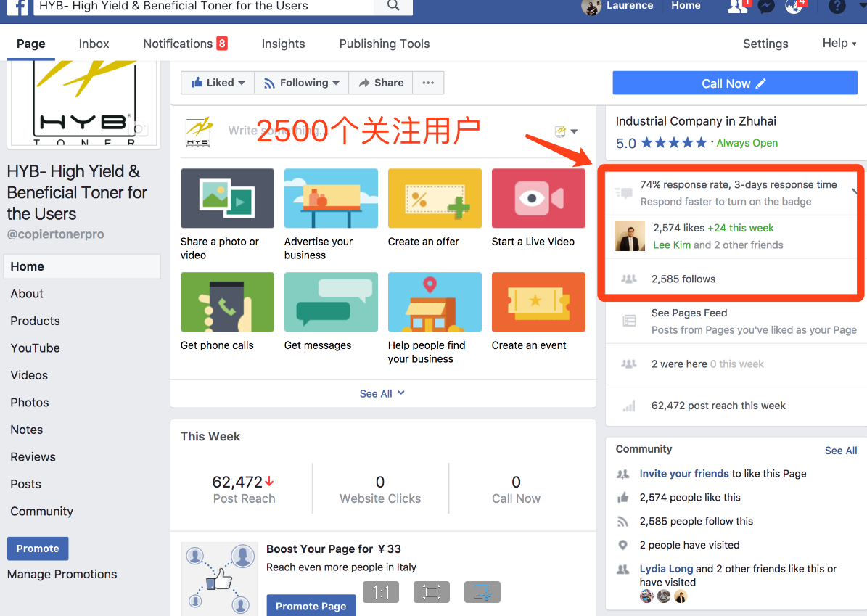Open the Help dropdown menu
This screenshot has height=616, width=867.
tap(839, 44)
